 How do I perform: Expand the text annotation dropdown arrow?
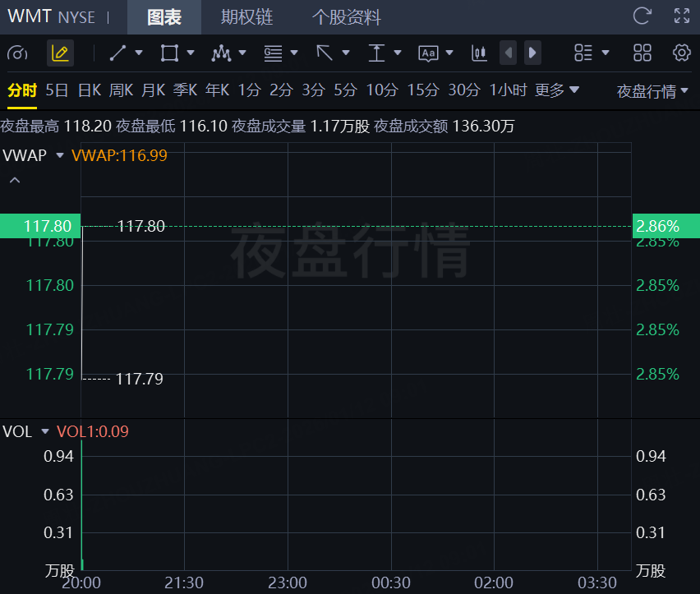click(449, 53)
